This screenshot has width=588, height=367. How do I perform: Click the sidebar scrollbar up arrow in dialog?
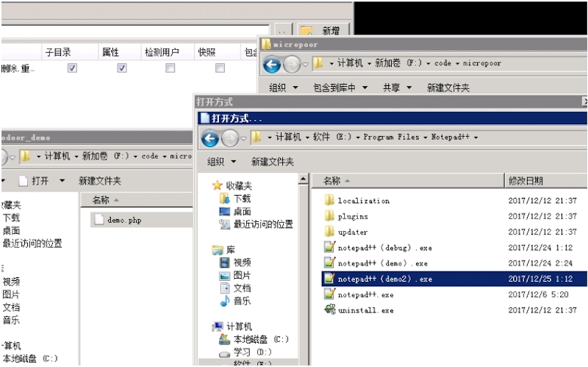(304, 179)
